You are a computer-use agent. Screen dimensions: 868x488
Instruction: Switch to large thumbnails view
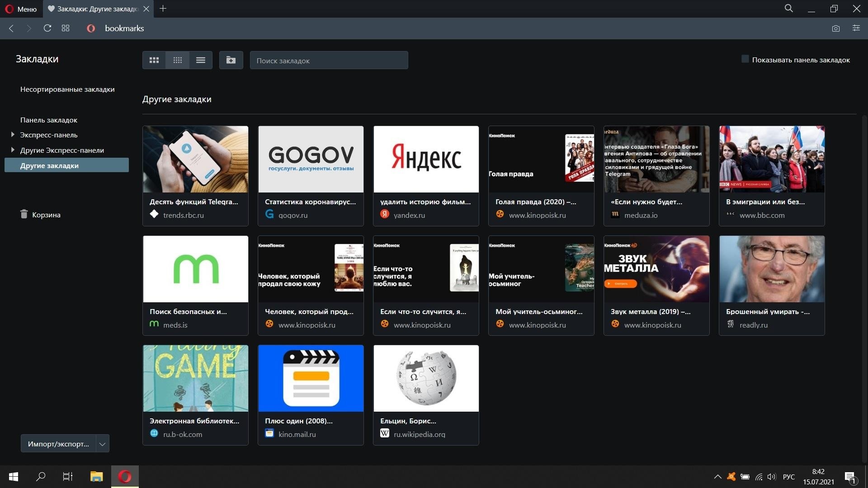[154, 60]
